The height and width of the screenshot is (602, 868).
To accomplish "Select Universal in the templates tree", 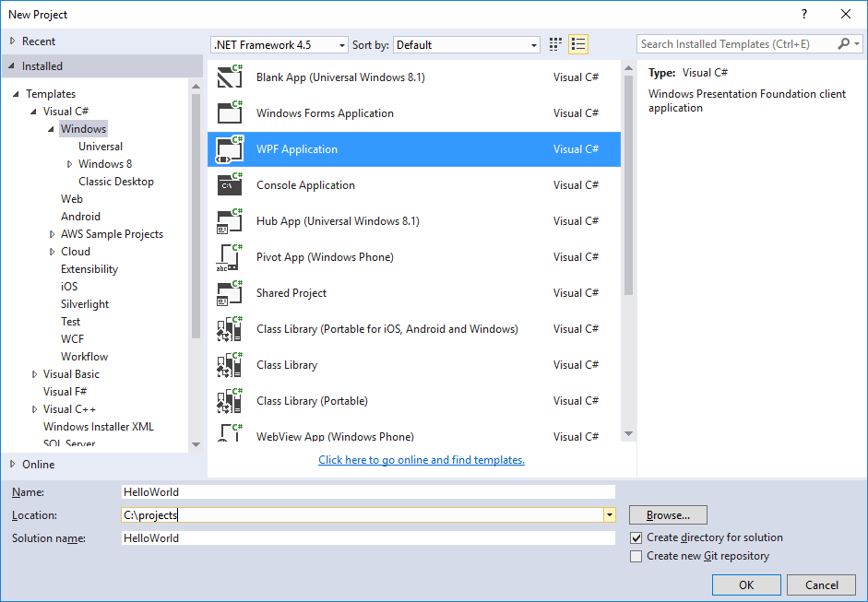I will tap(101, 146).
